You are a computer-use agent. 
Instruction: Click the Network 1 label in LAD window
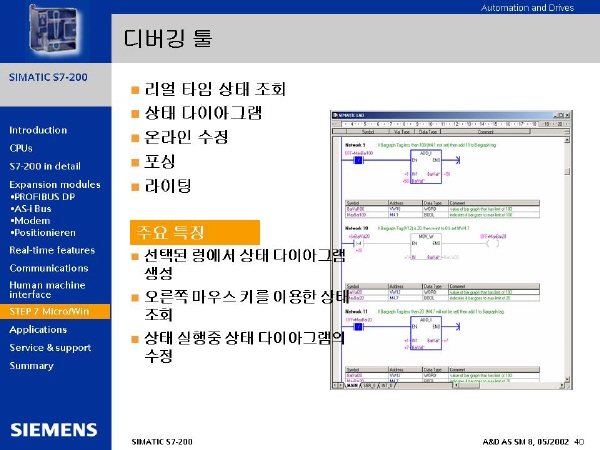coord(355,145)
